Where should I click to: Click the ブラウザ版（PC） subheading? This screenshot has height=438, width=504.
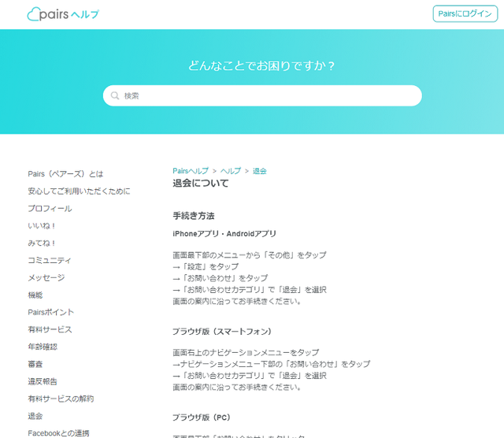tap(202, 418)
